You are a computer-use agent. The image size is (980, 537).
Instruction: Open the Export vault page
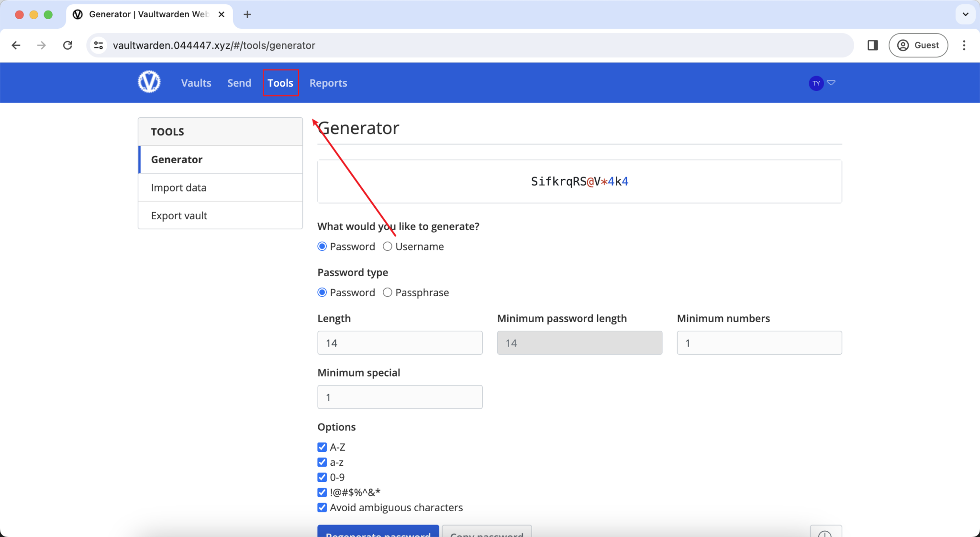179,215
